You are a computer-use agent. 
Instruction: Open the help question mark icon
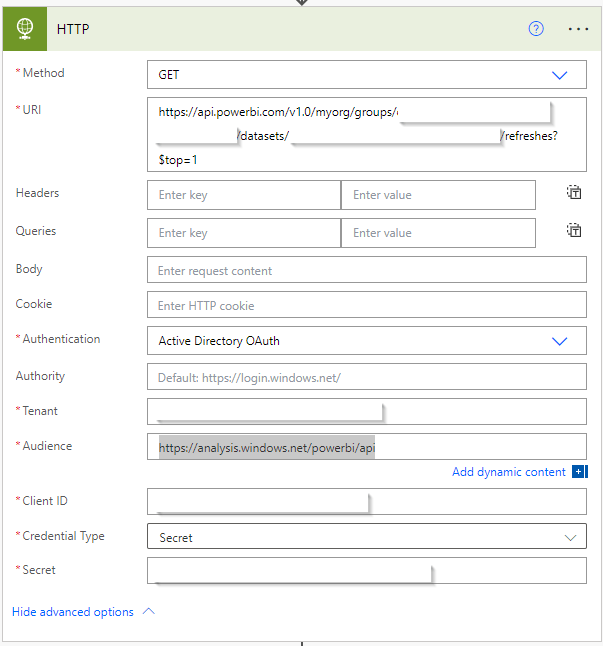(536, 29)
